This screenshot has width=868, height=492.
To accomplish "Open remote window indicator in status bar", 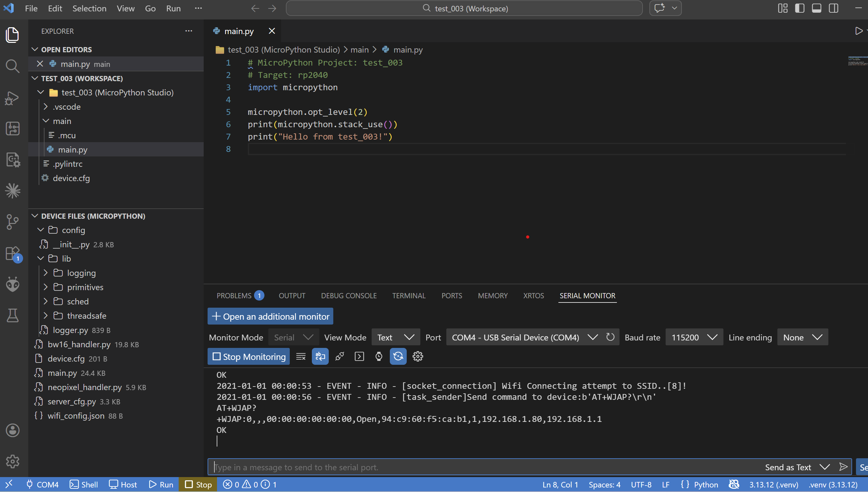I will coord(9,484).
